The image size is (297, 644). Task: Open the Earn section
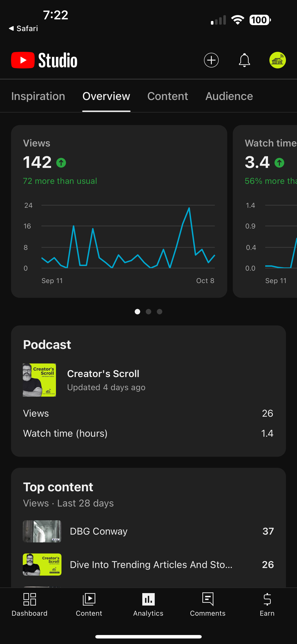(x=267, y=605)
